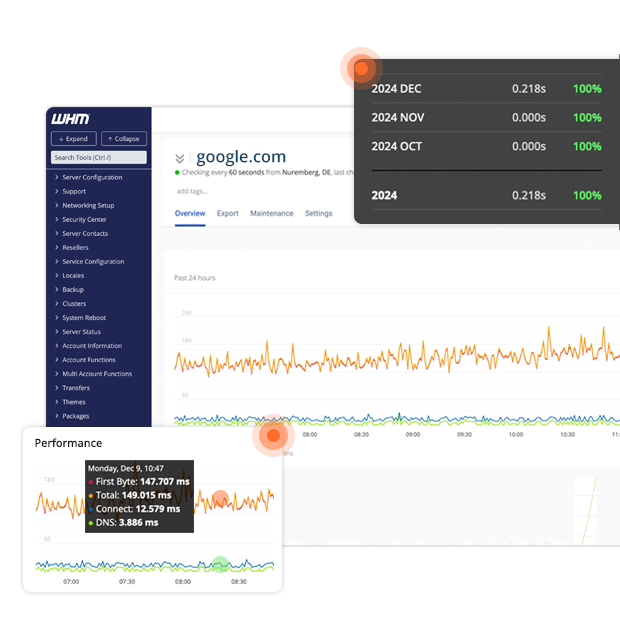Open Account Information in sidebar

pyautogui.click(x=92, y=346)
